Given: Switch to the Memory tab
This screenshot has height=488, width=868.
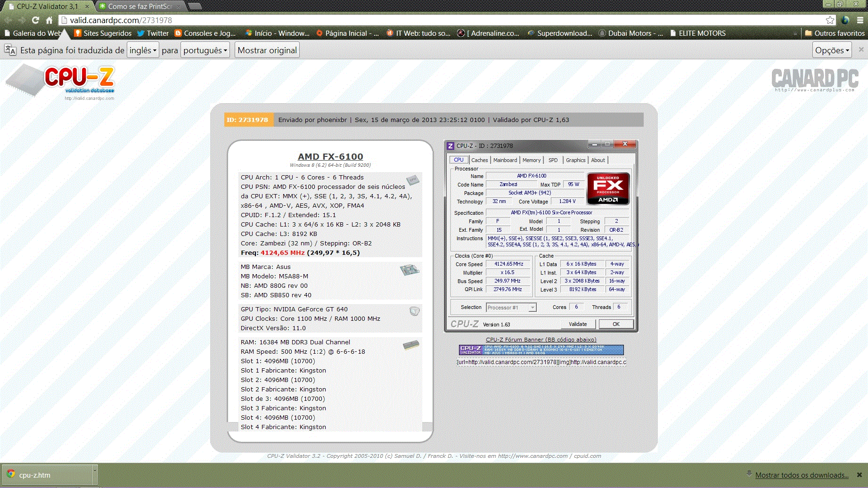Looking at the screenshot, I should tap(532, 160).
